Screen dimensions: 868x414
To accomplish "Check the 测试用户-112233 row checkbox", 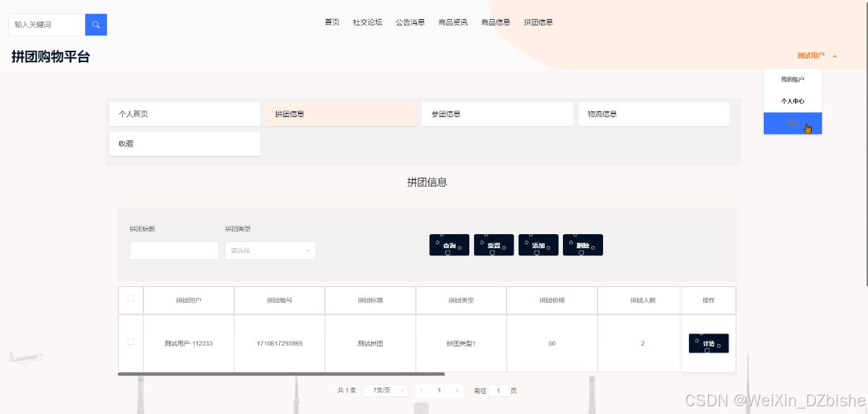I will [x=131, y=341].
